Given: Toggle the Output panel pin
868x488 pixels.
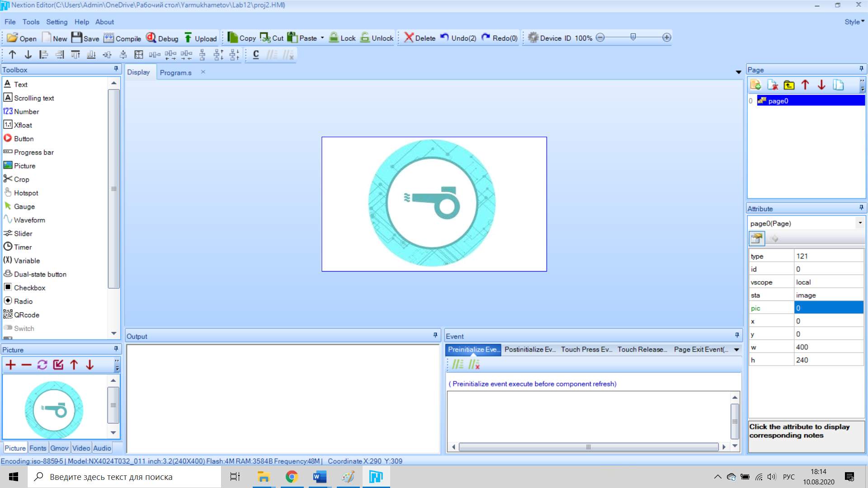Looking at the screenshot, I should (435, 335).
